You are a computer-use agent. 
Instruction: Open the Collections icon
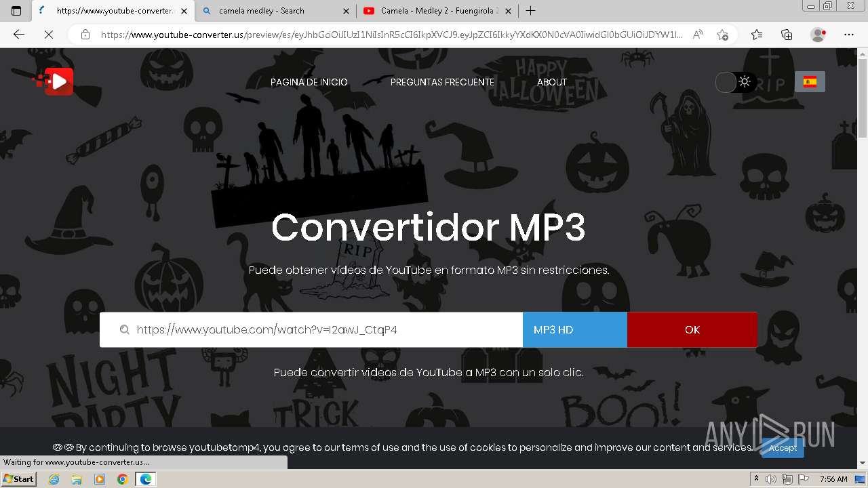(x=787, y=35)
